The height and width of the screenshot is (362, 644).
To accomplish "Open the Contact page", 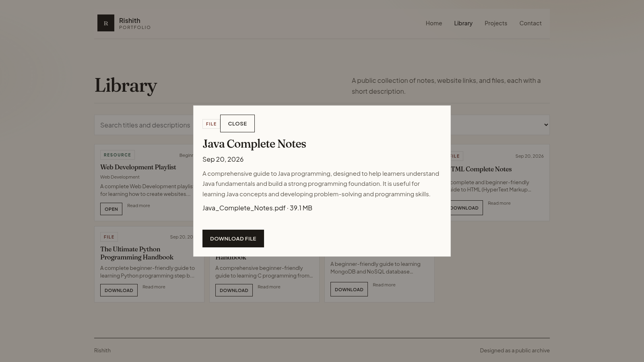I will [x=530, y=23].
